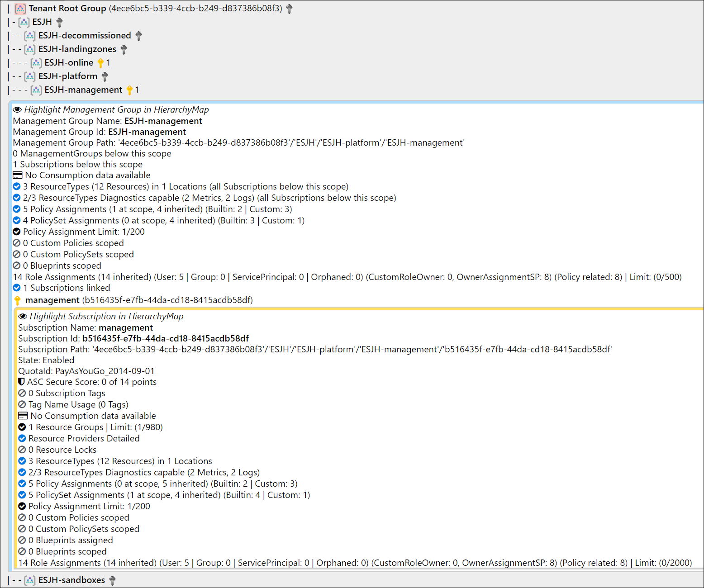Image resolution: width=704 pixels, height=588 pixels.
Task: Expand Resource Providers Detailed section
Action: [79, 438]
